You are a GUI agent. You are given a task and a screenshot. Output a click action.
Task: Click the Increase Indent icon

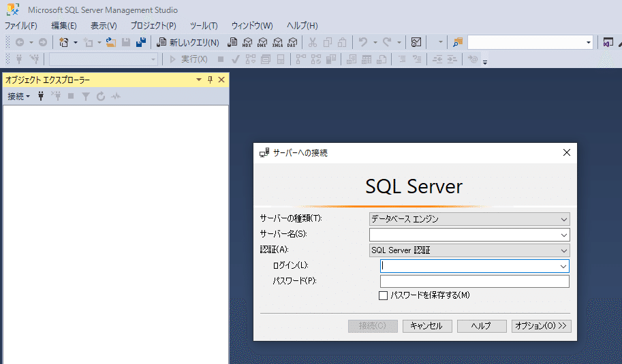(x=452, y=59)
